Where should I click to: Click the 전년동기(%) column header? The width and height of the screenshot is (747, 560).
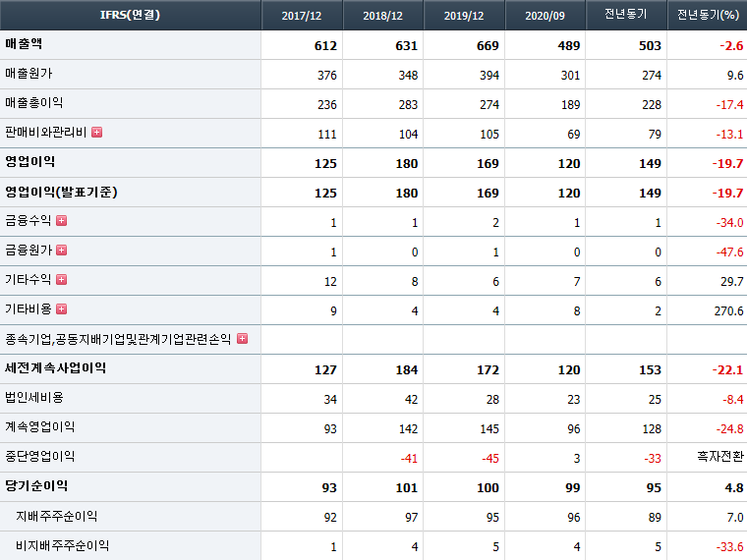point(708,15)
